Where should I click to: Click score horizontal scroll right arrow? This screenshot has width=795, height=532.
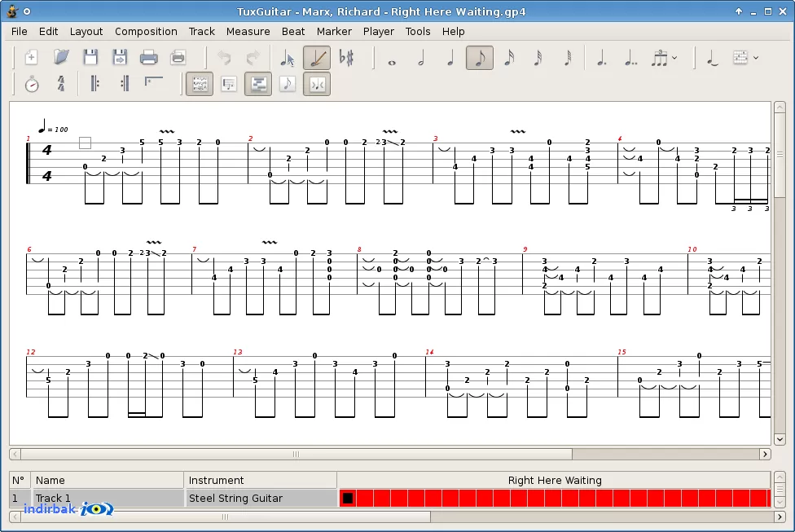(x=765, y=454)
